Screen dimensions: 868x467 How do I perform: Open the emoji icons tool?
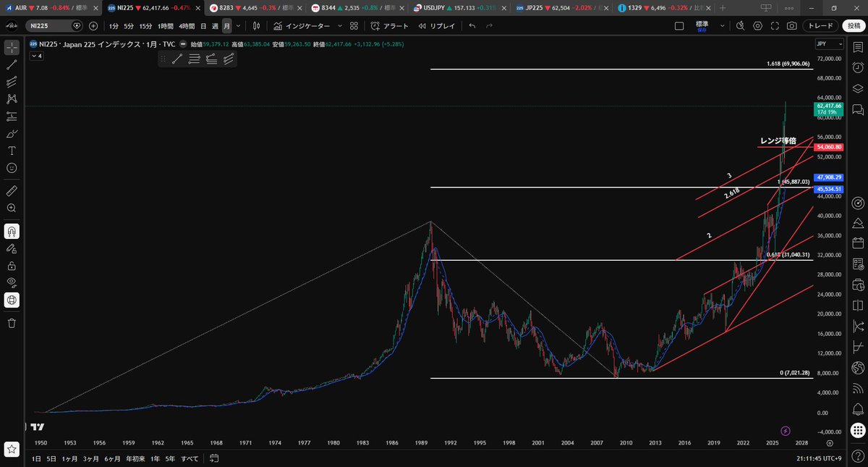click(x=12, y=167)
